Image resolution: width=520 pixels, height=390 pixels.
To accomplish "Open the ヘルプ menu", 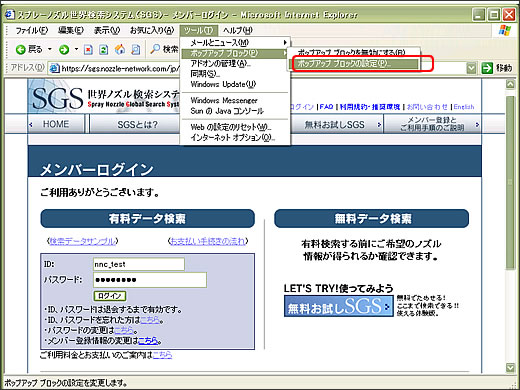I will (238, 31).
